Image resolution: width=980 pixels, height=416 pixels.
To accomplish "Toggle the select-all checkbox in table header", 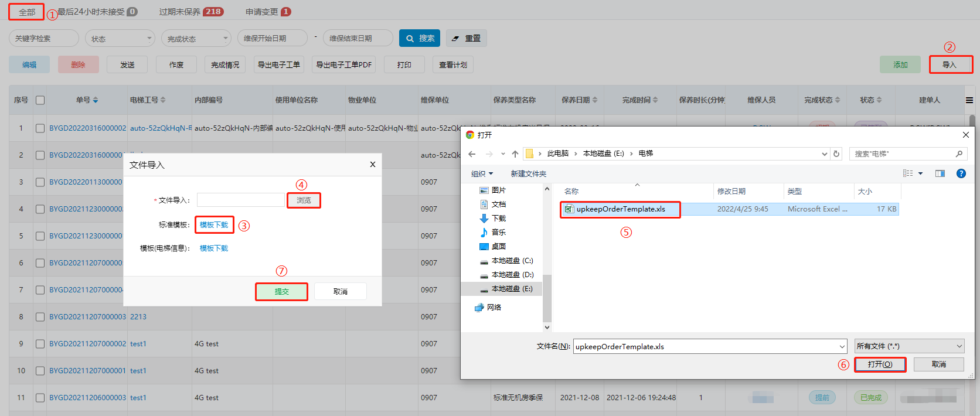I will (40, 100).
